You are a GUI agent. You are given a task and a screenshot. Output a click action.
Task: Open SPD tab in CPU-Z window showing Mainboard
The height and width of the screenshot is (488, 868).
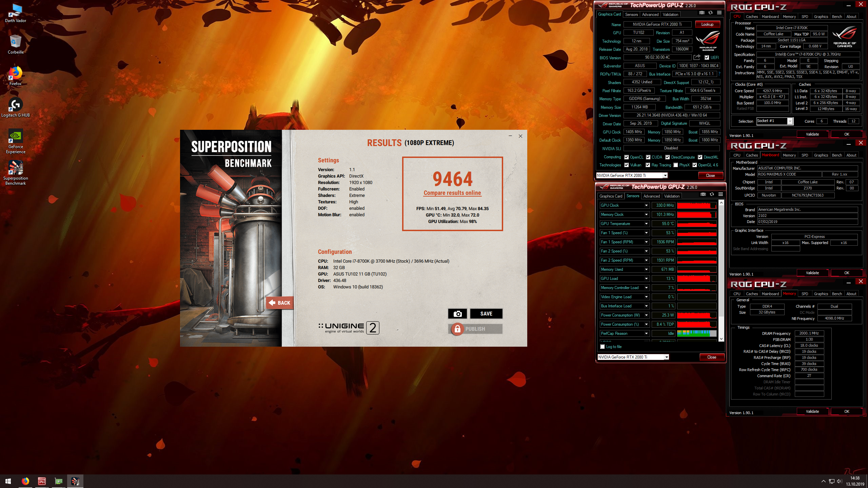805,155
